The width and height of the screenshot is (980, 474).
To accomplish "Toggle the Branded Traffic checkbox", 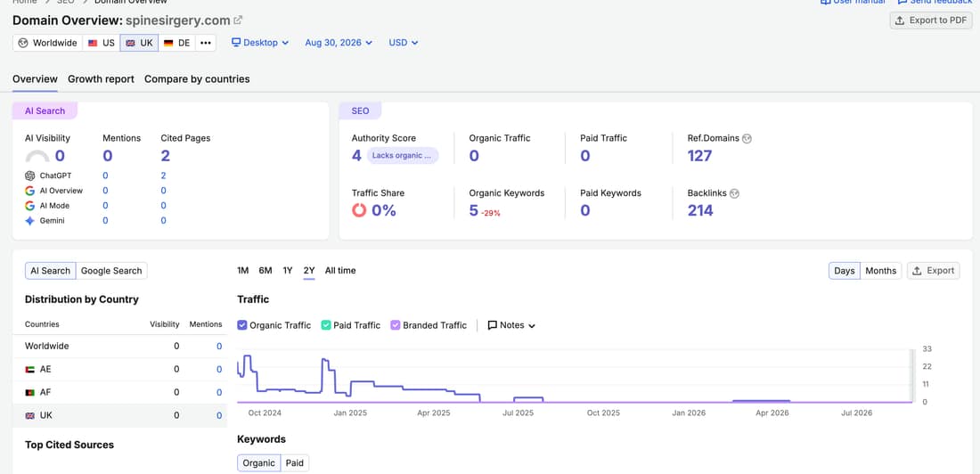I will [x=395, y=325].
